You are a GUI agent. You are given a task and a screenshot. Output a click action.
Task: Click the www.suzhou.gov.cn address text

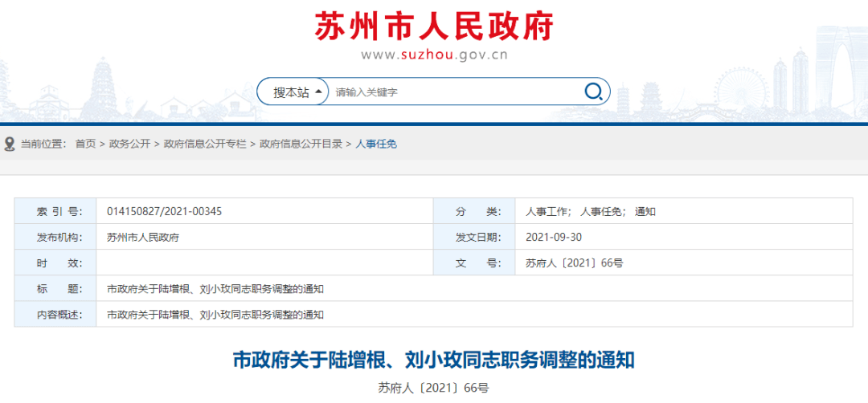[434, 55]
